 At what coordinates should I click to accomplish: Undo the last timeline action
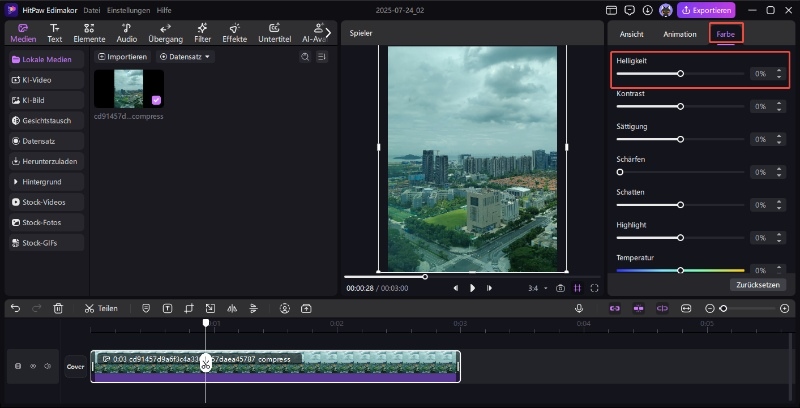point(15,309)
